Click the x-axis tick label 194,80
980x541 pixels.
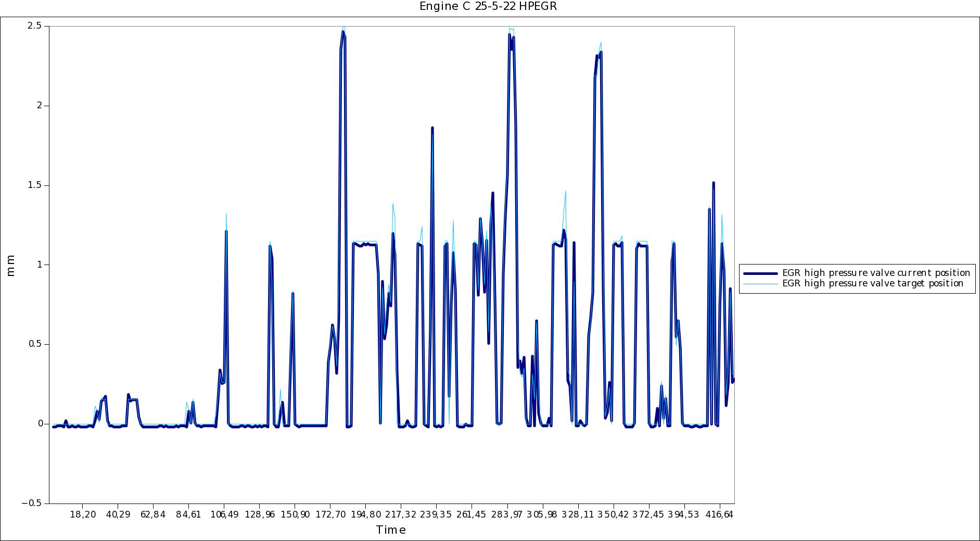click(x=366, y=514)
